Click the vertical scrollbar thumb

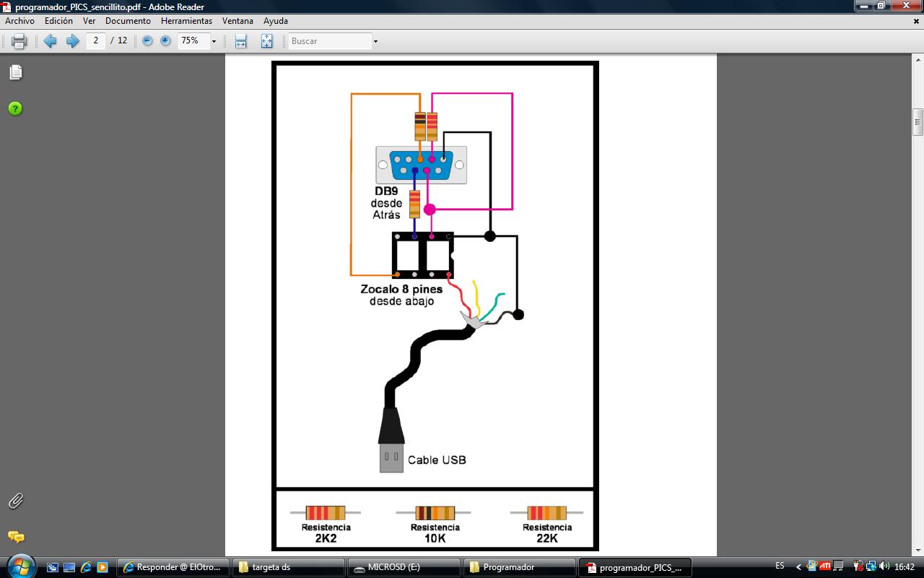pyautogui.click(x=918, y=121)
